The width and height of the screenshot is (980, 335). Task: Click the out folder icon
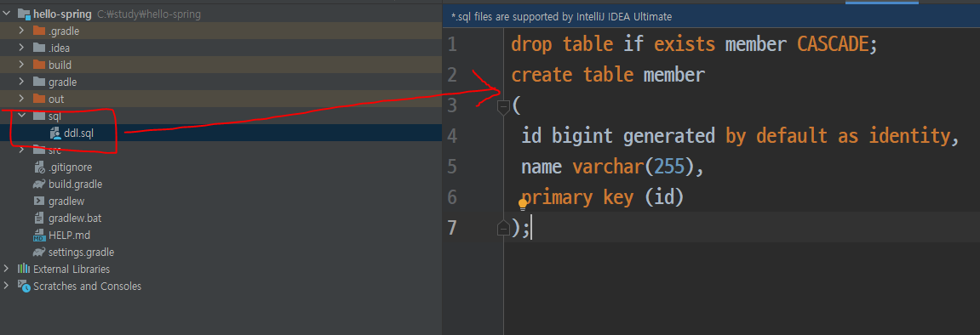click(39, 99)
